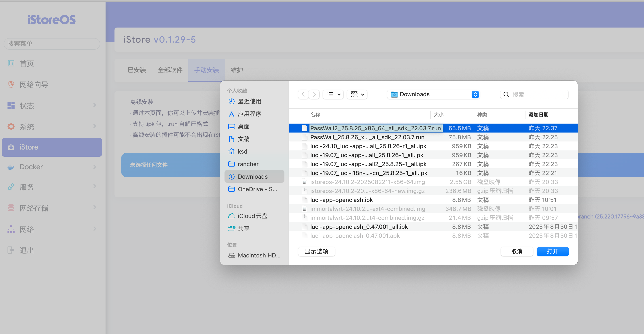This screenshot has width=644, height=334.
Task: Open the ksd home folder in sidebar
Action: pyautogui.click(x=242, y=151)
